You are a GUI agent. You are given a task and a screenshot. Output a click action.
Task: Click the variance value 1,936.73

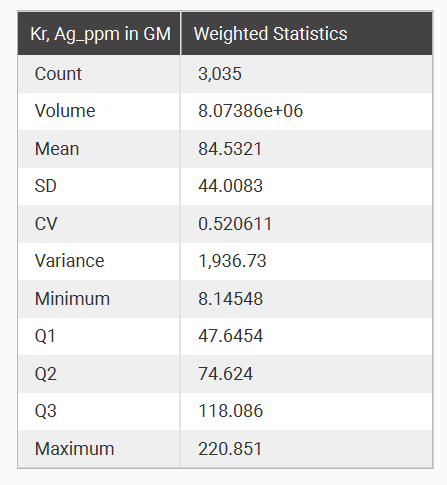coord(232,261)
